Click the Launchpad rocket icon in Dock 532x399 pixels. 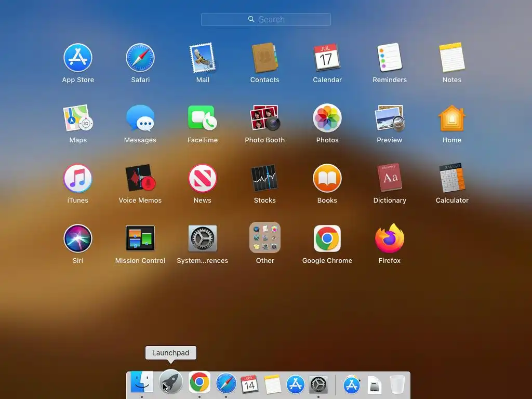170,382
